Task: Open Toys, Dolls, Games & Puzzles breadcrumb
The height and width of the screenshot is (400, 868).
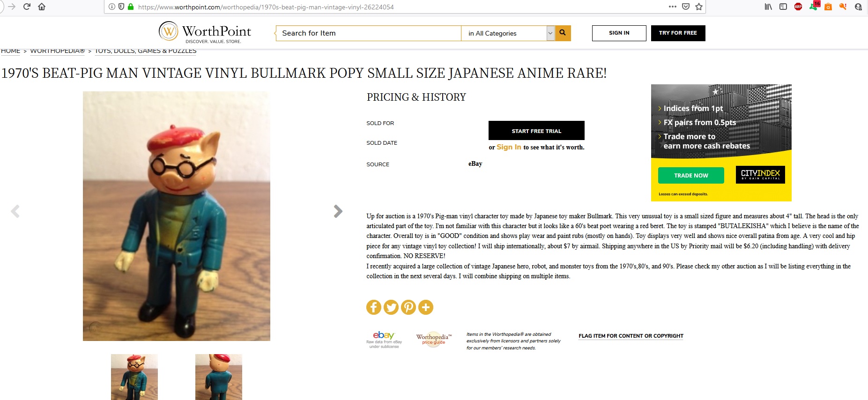Action: (x=146, y=51)
